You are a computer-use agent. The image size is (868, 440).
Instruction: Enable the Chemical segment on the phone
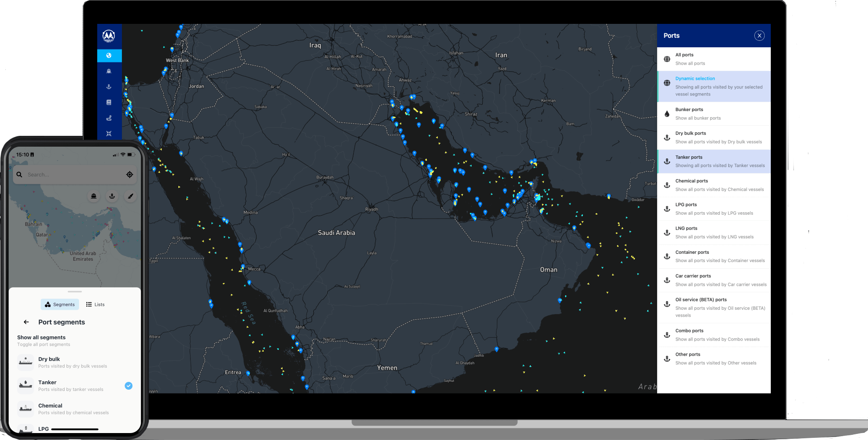point(74,408)
